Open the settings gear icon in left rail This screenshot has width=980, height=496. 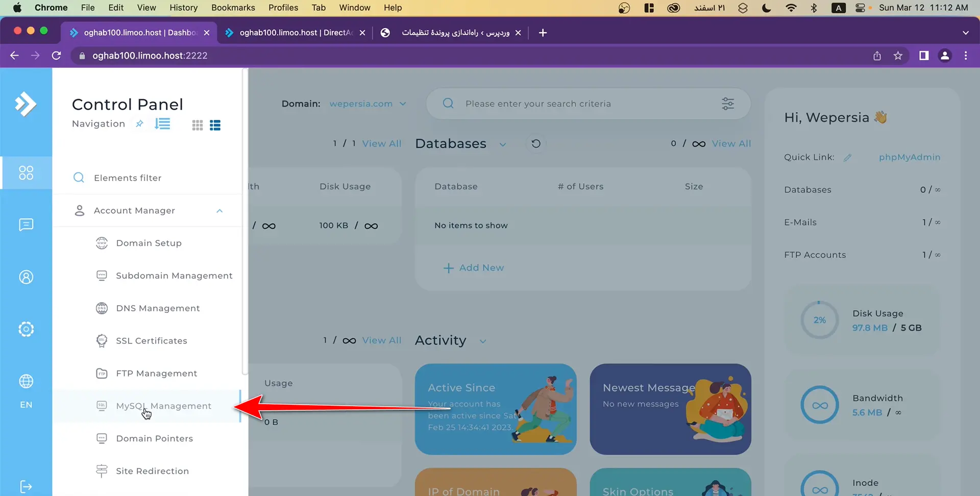tap(26, 329)
